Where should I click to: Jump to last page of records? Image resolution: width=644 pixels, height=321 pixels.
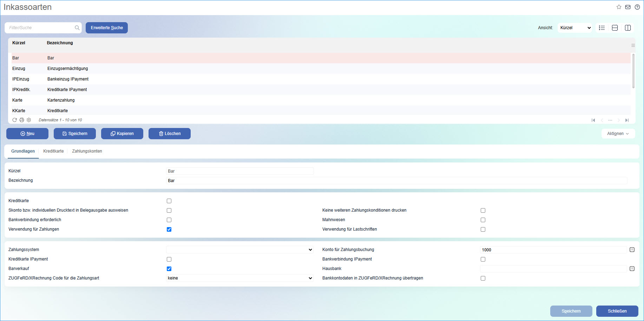click(627, 120)
